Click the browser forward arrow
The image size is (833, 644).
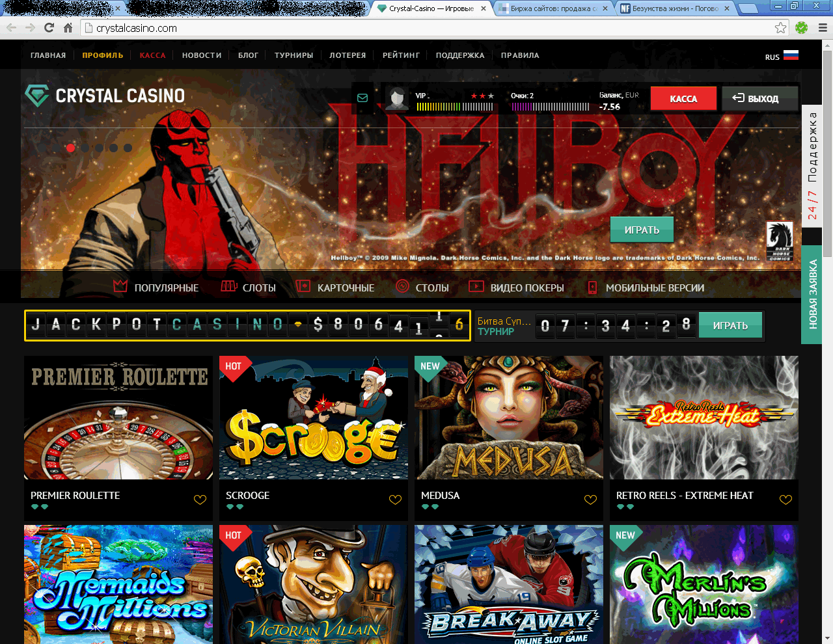click(x=30, y=28)
